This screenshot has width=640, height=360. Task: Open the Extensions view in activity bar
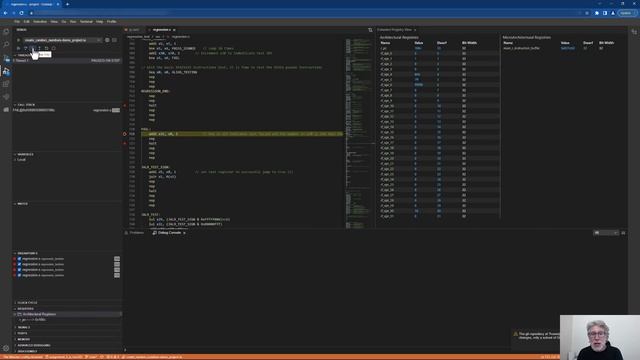pyautogui.click(x=6, y=84)
